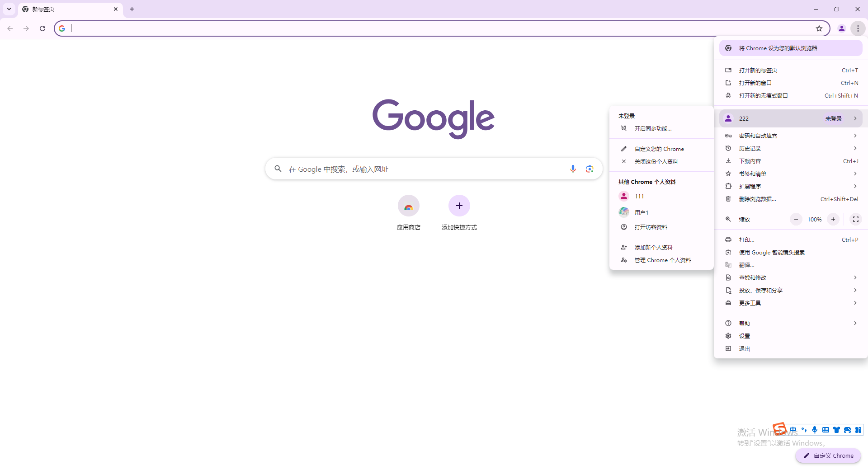
Task: Click the back navigation arrow
Action: click(x=10, y=28)
